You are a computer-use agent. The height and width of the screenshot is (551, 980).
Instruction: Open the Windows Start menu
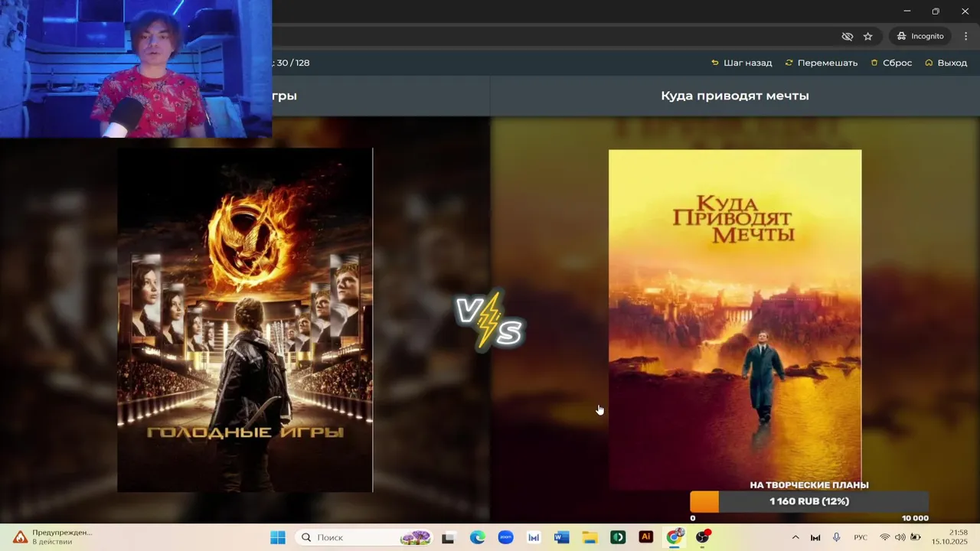tap(277, 537)
